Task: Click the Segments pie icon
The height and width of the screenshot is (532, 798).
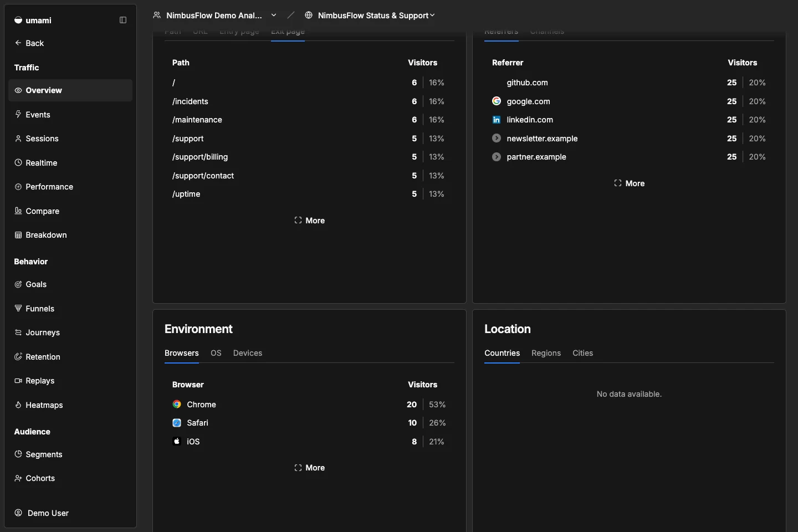Action: (18, 454)
